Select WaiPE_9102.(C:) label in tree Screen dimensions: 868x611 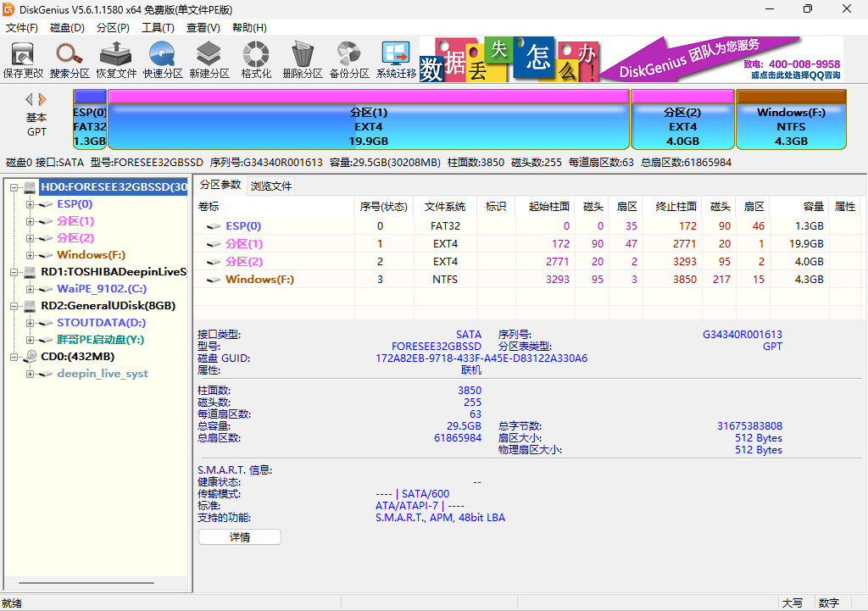[x=102, y=289]
